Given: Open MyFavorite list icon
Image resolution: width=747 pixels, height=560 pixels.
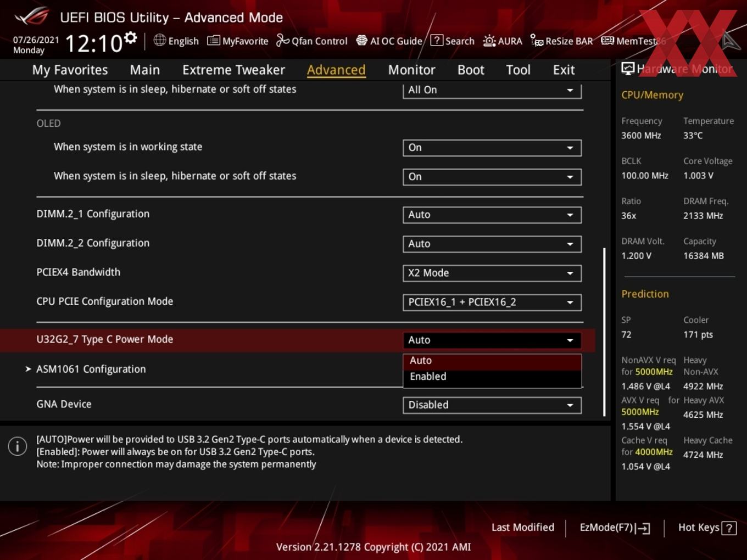Looking at the screenshot, I should click(x=214, y=41).
